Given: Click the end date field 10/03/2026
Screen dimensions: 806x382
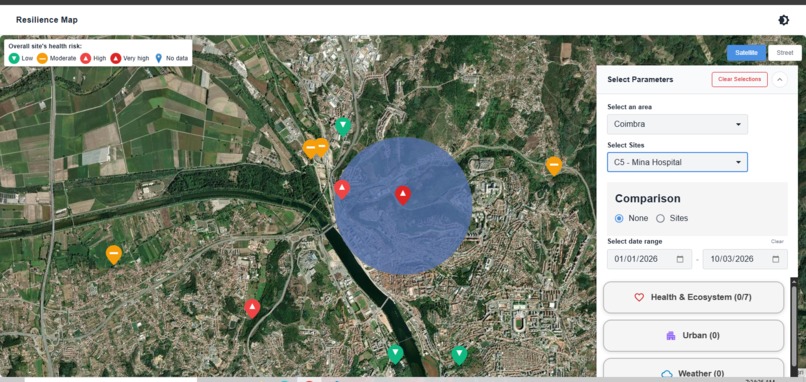Looking at the screenshot, I should pyautogui.click(x=745, y=259).
